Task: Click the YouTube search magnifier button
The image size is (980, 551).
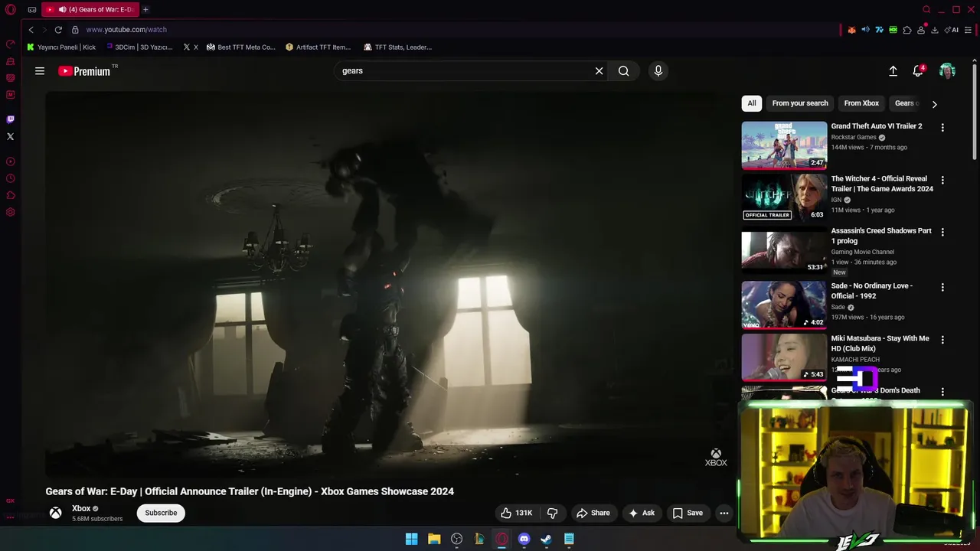Action: pos(624,71)
